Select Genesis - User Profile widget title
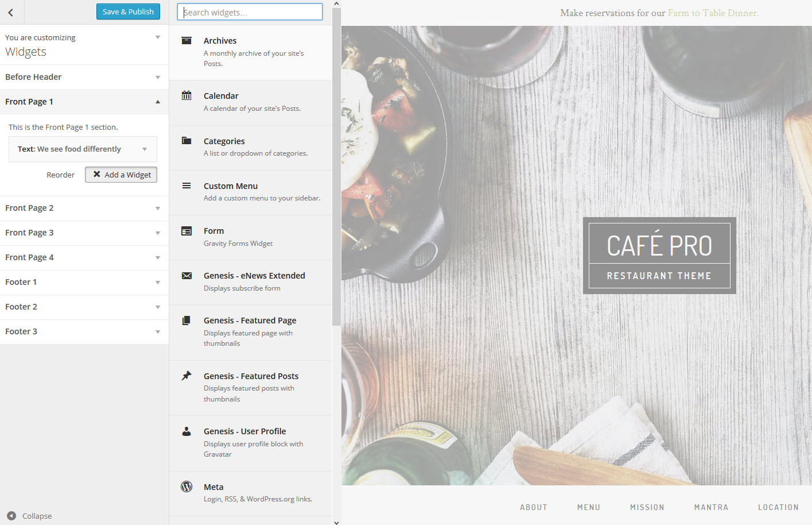This screenshot has height=525, width=812. point(244,431)
